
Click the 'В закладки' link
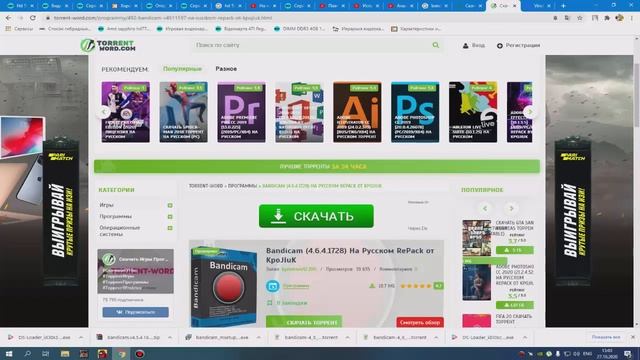click(x=292, y=303)
